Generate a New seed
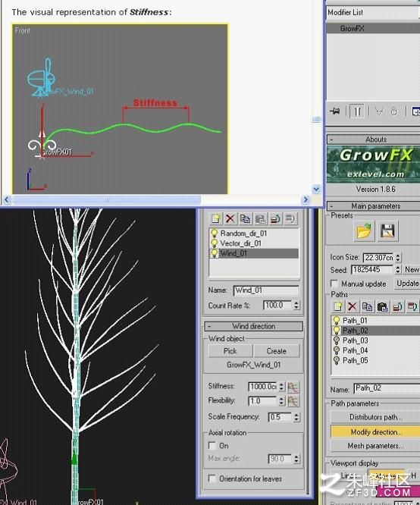The height and width of the screenshot is (505, 420). 412,269
